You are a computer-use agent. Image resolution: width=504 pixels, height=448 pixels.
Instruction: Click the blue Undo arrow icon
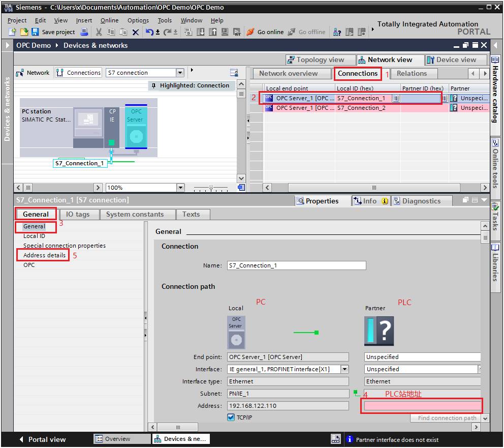(149, 32)
